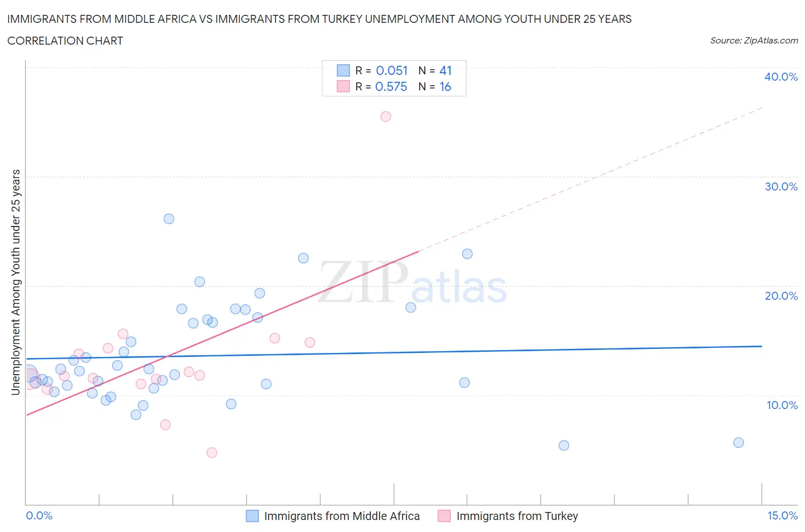This screenshot has height=532, width=805.
Task: Select the blue data point near 26%
Action: coord(169,219)
